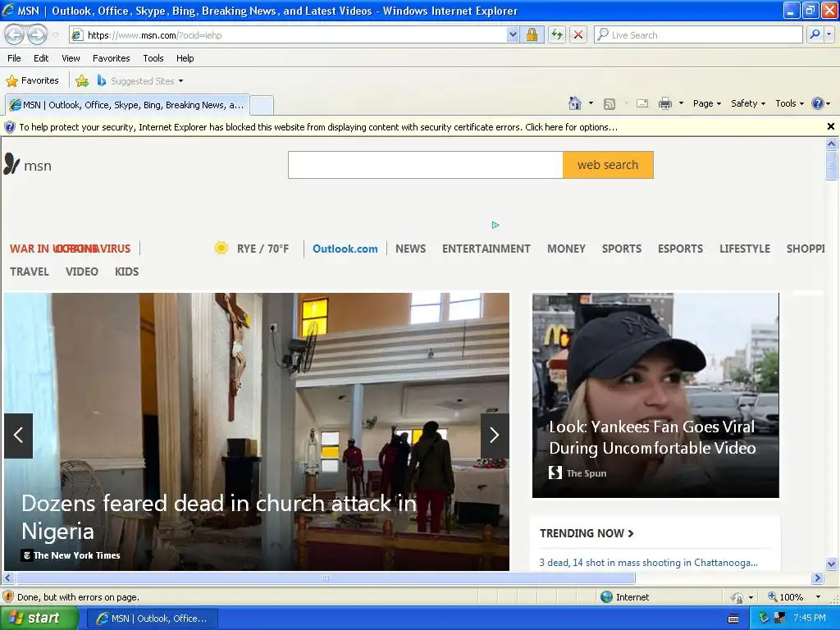Click the security information bar message
The image size is (840, 630).
click(318, 127)
